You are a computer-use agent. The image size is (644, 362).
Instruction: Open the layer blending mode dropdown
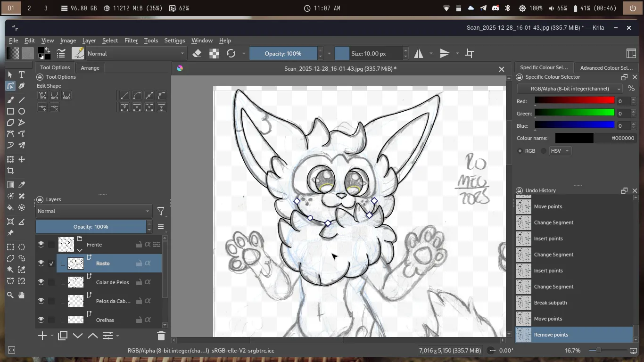pos(93,211)
